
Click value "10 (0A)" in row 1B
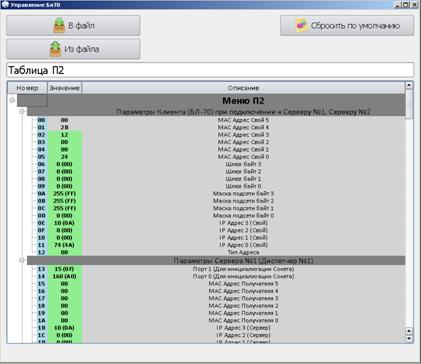(x=64, y=327)
